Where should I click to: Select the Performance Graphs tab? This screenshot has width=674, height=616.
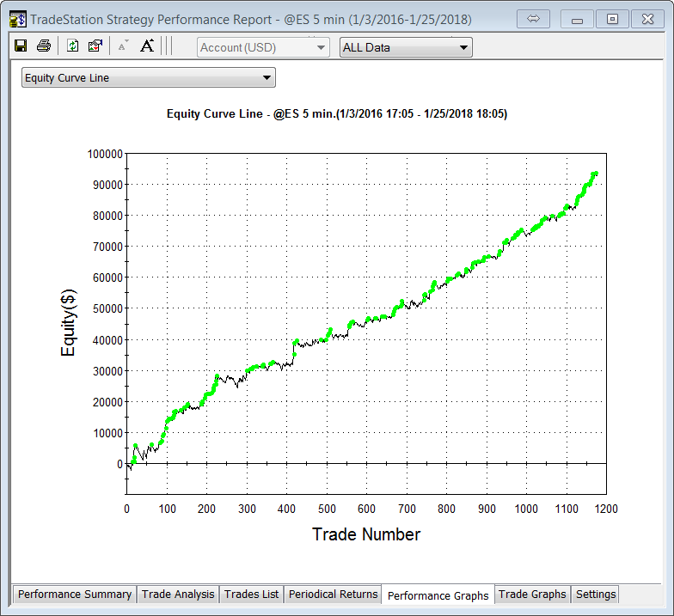click(438, 595)
